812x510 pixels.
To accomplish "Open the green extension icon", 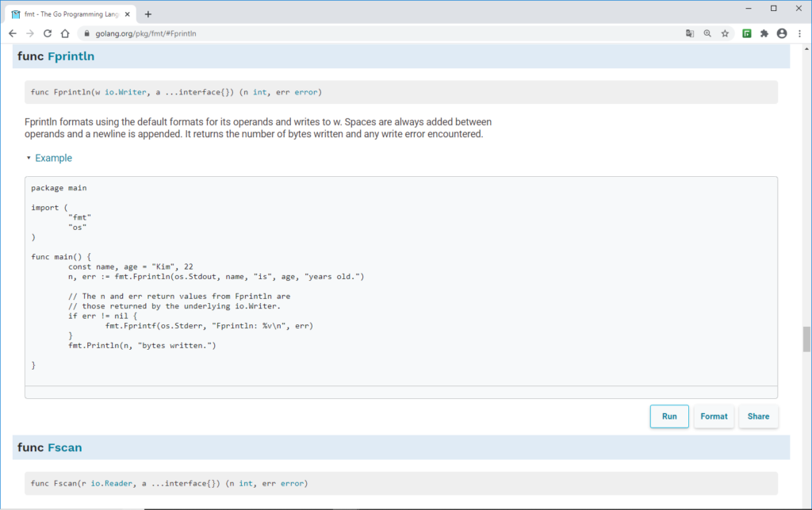I will 747,33.
